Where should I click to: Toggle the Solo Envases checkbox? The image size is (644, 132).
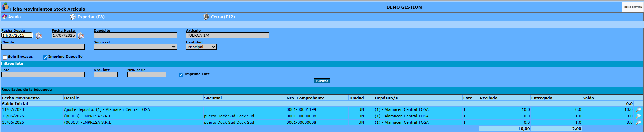[5, 57]
